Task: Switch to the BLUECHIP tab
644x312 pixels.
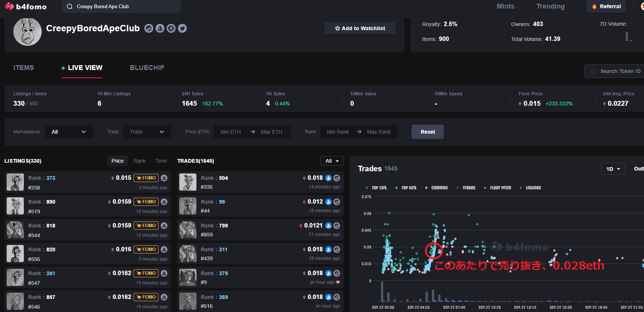Action: pyautogui.click(x=147, y=68)
